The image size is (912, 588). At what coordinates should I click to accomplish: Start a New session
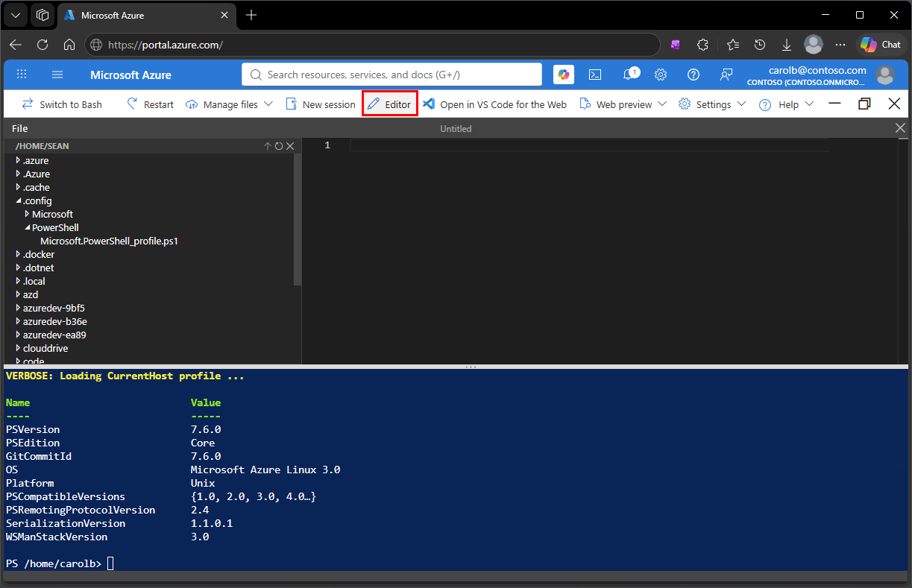[x=321, y=104]
